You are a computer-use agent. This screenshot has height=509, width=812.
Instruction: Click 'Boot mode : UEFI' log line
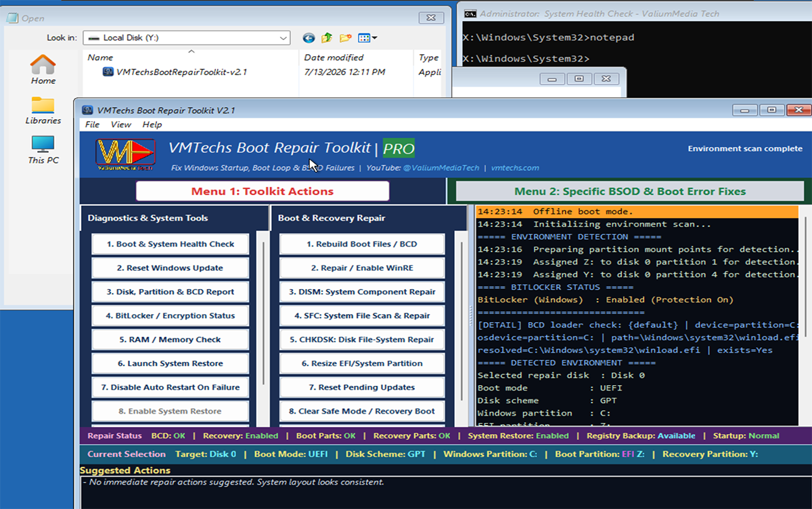coord(549,388)
